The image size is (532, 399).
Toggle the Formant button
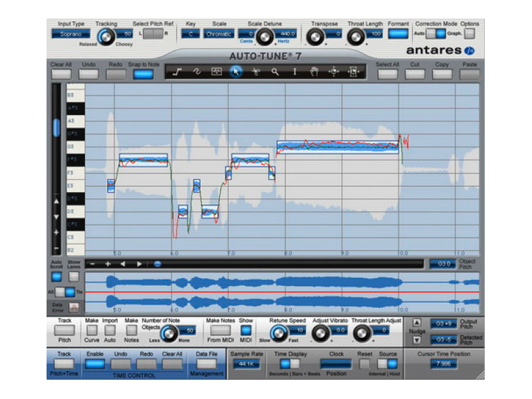click(x=398, y=34)
